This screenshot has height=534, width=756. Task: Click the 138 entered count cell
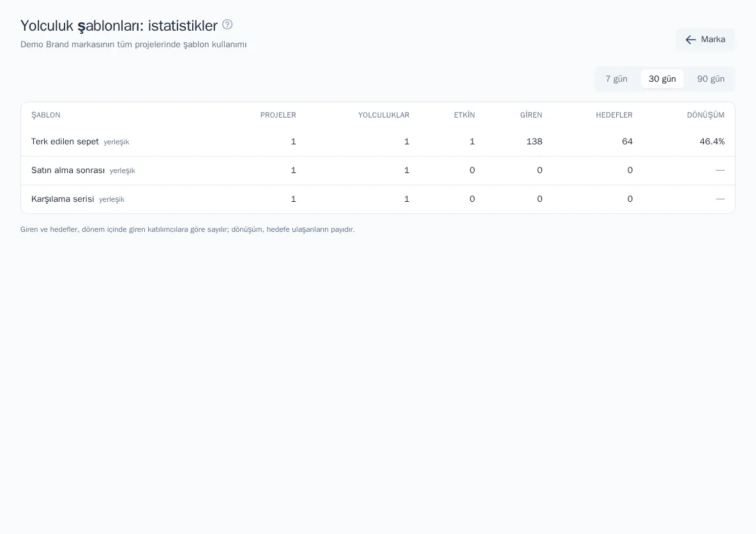click(x=534, y=141)
